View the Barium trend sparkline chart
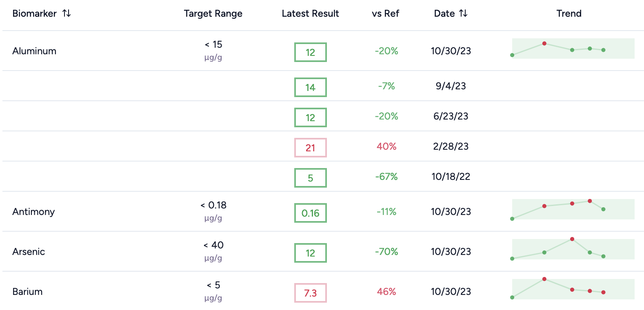 573,289
